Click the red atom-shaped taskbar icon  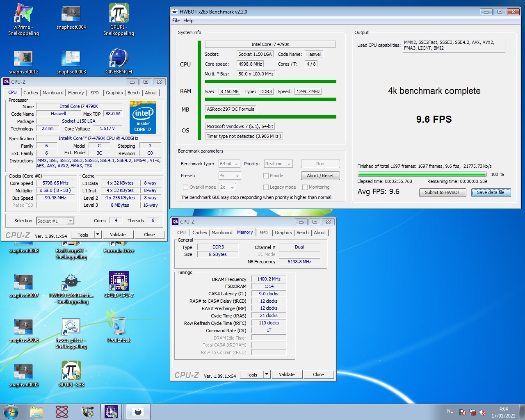[x=62, y=412]
